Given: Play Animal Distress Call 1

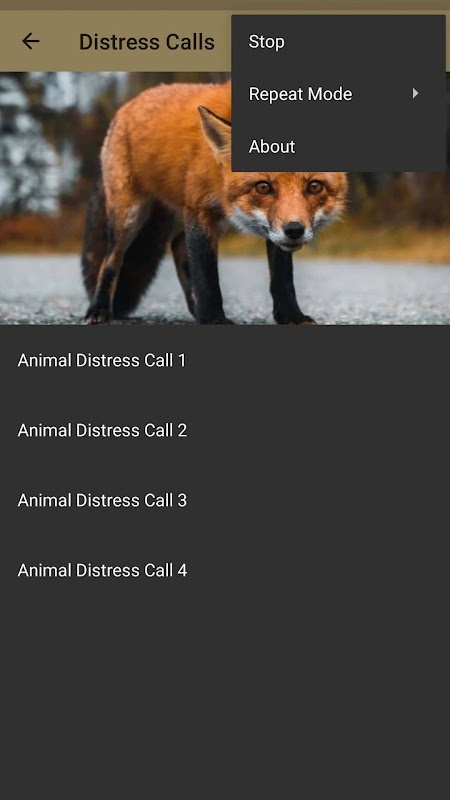Looking at the screenshot, I should [x=225, y=360].
